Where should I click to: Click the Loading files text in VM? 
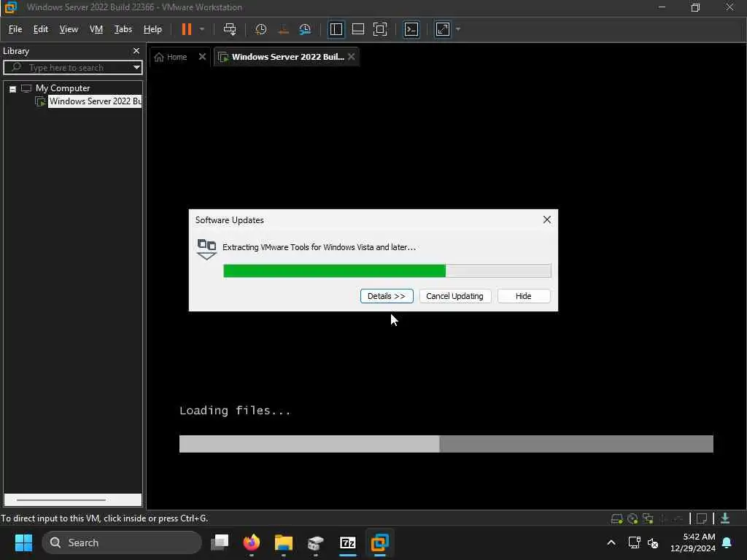(235, 411)
